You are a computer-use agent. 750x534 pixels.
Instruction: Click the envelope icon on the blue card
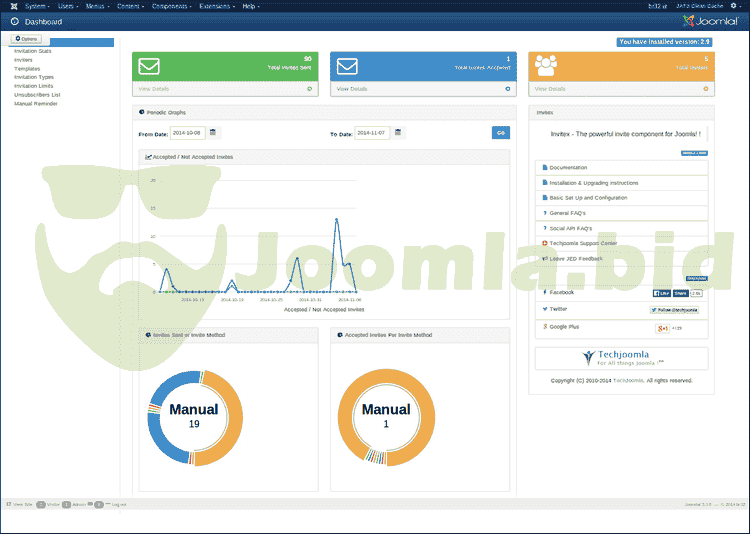[347, 67]
